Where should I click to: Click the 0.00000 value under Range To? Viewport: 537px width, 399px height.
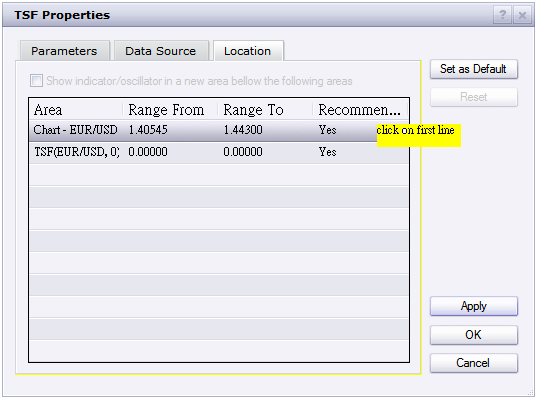[x=243, y=152]
